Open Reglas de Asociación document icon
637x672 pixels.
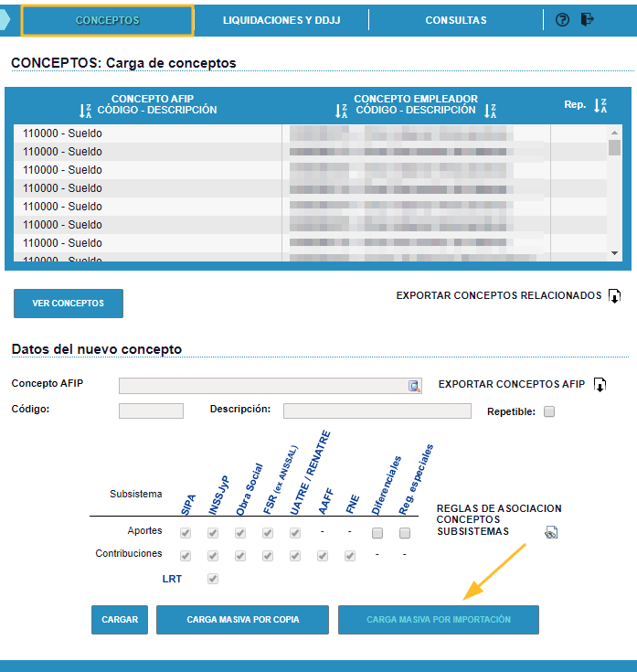coord(551,532)
